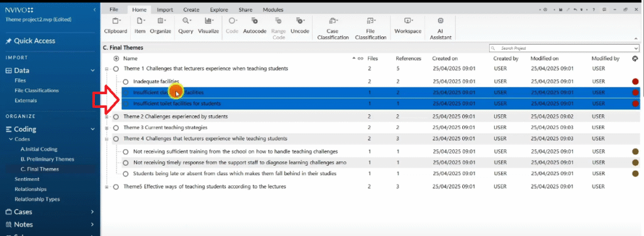The width and height of the screenshot is (644, 236).
Task: Select circle for Not receiving timely response
Action: click(126, 163)
